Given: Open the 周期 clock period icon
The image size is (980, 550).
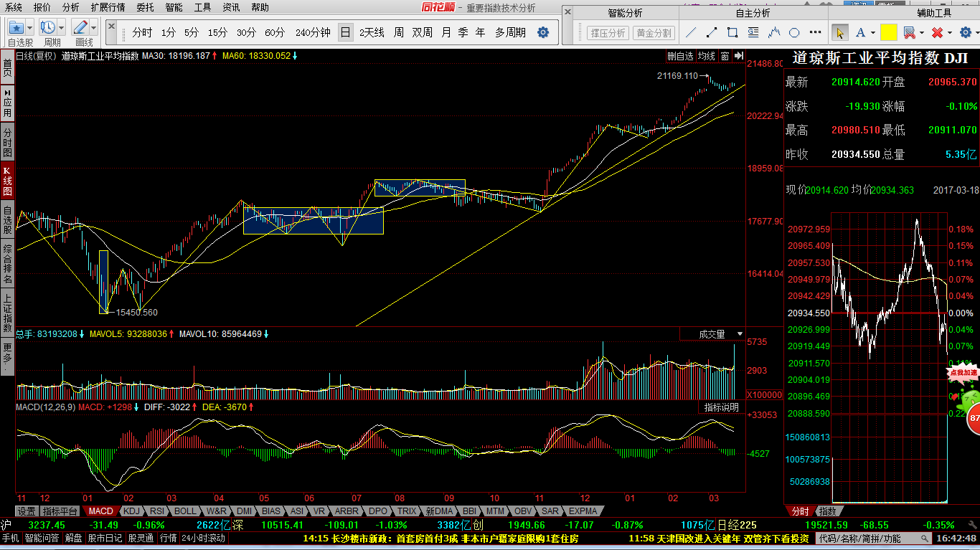Looking at the screenshot, I should click(47, 27).
